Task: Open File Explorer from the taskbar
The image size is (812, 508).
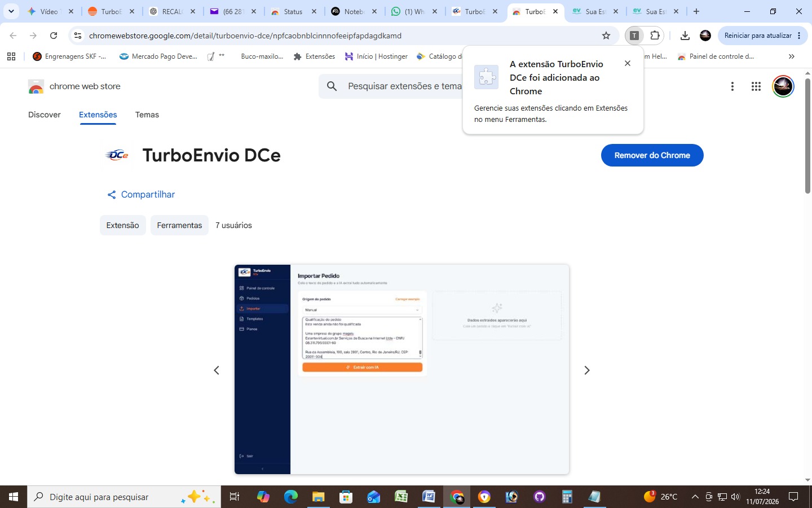Action: pos(318,497)
